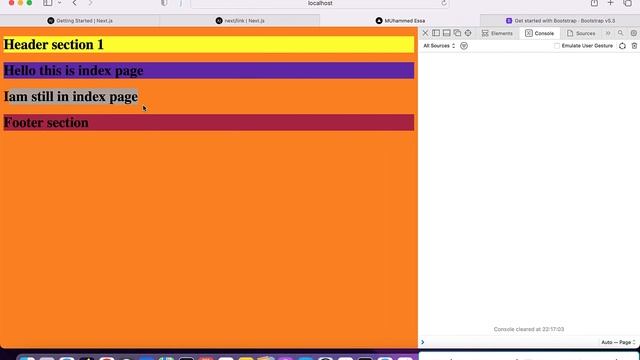Open a new tab with plus button
This screenshot has width=640, height=360.
611,3
